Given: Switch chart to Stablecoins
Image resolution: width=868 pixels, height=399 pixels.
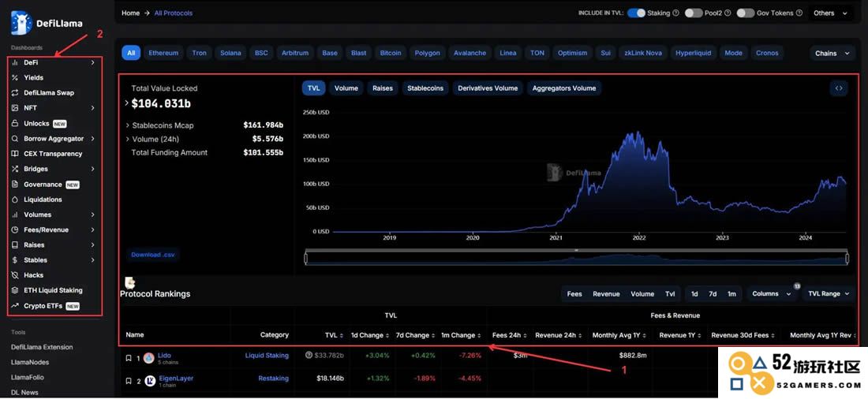Looking at the screenshot, I should [425, 88].
